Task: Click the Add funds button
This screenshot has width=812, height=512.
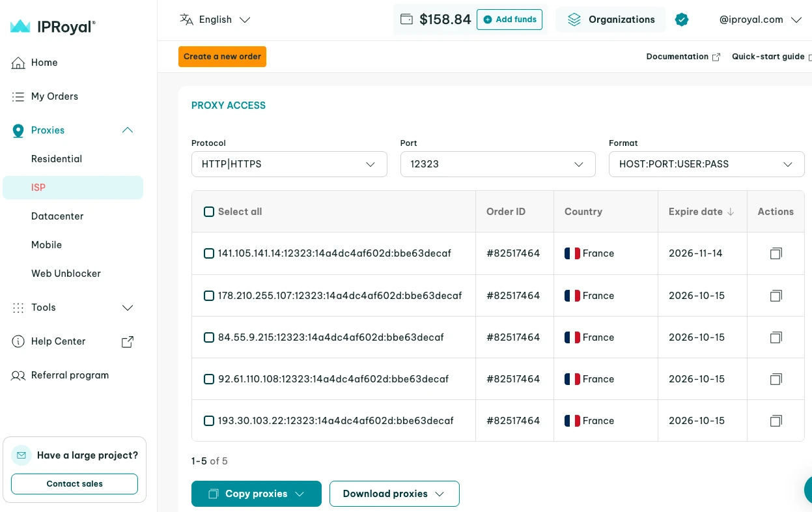Action: click(509, 20)
